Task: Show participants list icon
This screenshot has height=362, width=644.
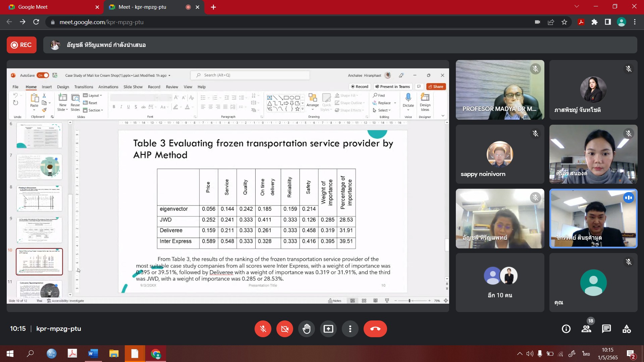Action: [586, 329]
